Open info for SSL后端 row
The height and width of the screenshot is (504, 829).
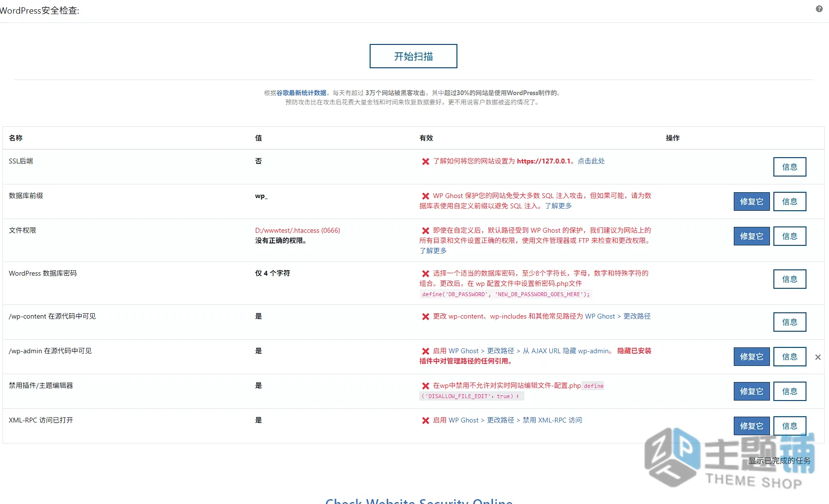click(x=790, y=167)
